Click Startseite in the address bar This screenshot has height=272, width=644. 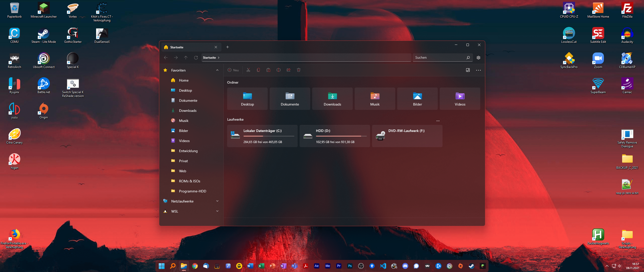tap(209, 58)
